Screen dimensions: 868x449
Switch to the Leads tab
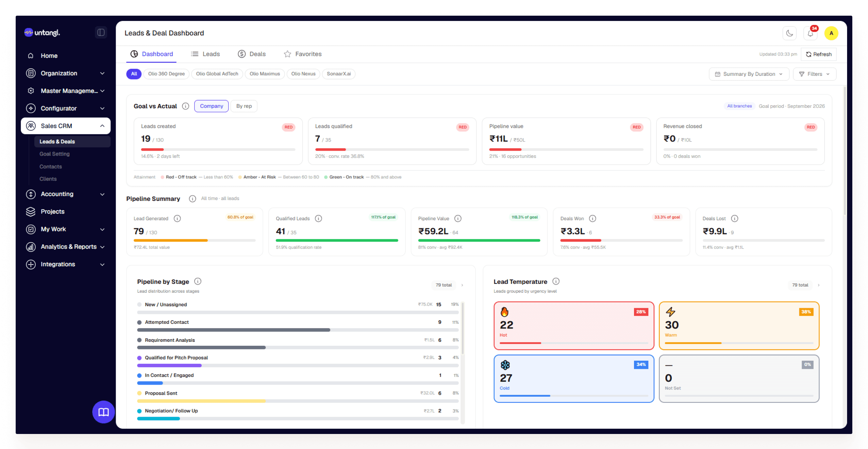click(x=205, y=54)
